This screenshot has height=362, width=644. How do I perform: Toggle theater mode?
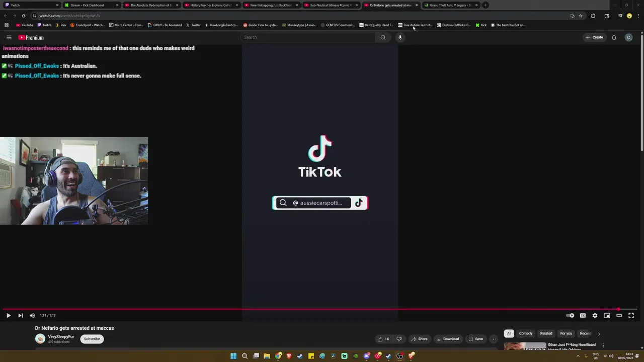(619, 316)
